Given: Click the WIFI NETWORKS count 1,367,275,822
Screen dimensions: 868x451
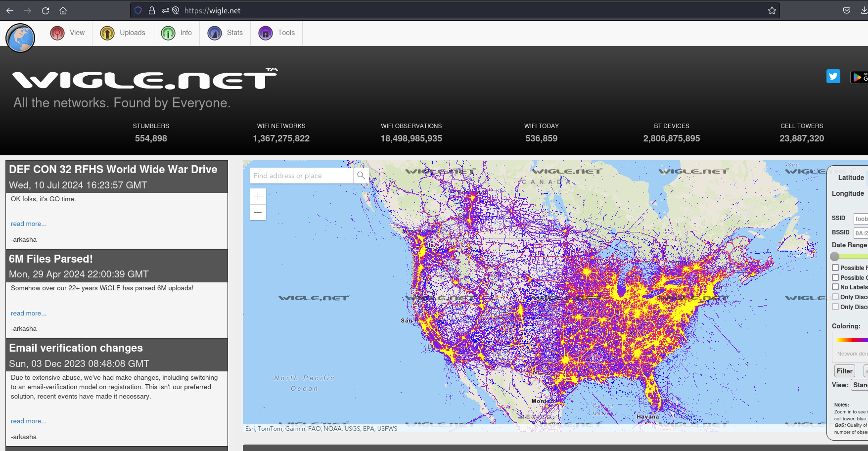Looking at the screenshot, I should pos(281,138).
